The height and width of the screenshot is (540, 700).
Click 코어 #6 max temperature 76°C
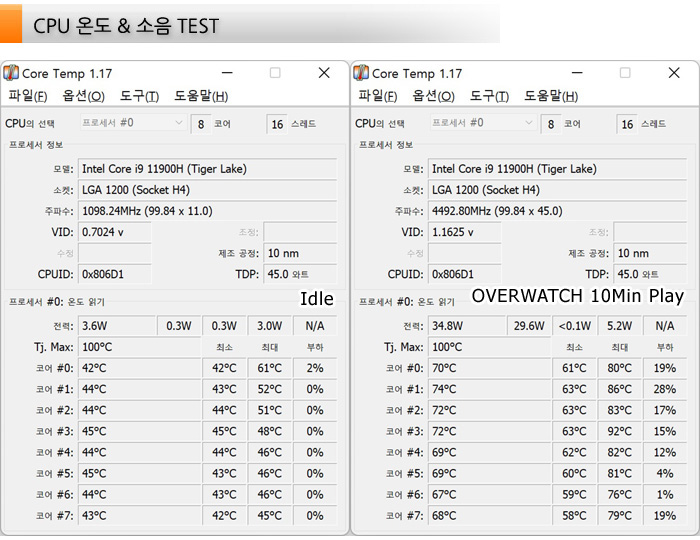click(x=620, y=494)
